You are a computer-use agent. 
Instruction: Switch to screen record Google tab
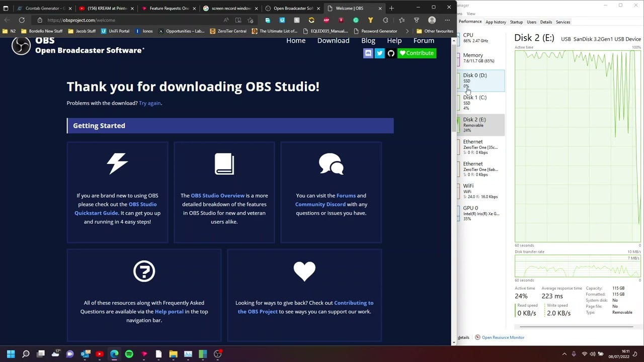(x=230, y=8)
